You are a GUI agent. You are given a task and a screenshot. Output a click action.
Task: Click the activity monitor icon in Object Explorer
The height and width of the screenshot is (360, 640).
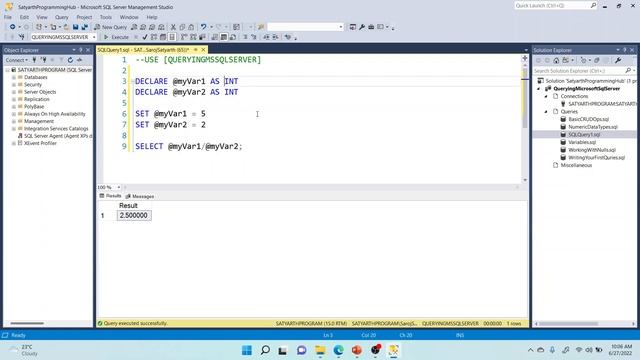click(79, 60)
